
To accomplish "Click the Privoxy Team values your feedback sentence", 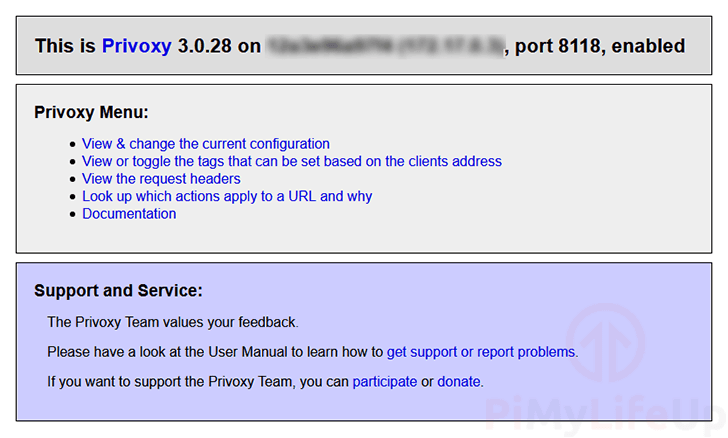I will [173, 322].
